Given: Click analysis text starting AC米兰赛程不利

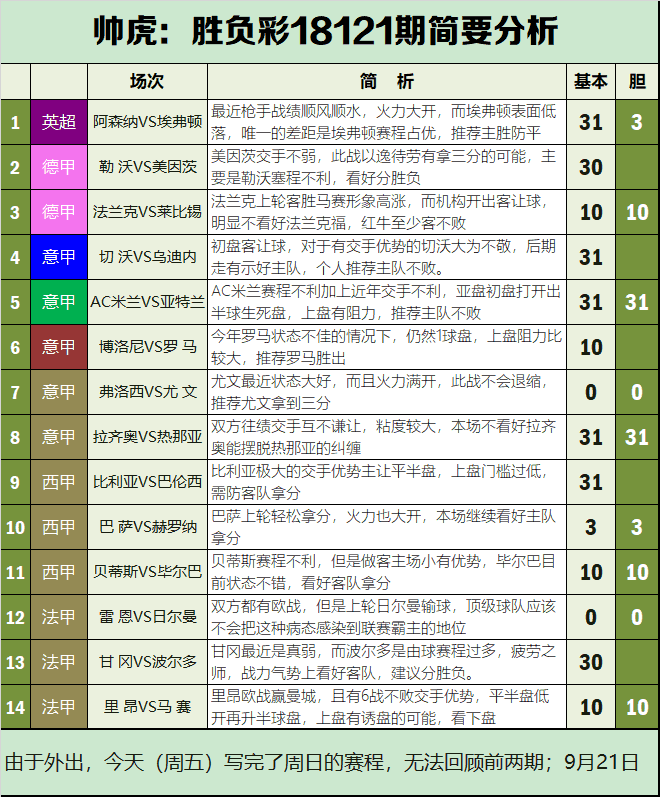Looking at the screenshot, I should [386, 302].
